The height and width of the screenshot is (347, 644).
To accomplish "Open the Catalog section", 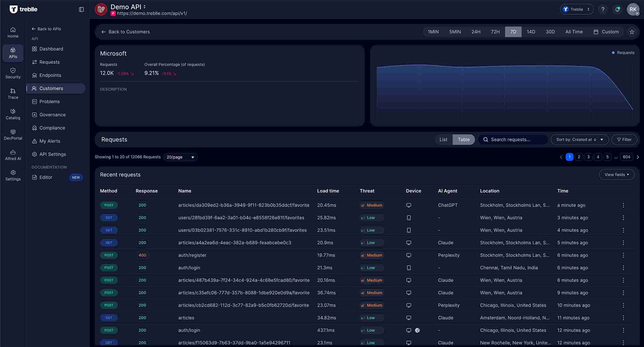I will coord(13,114).
